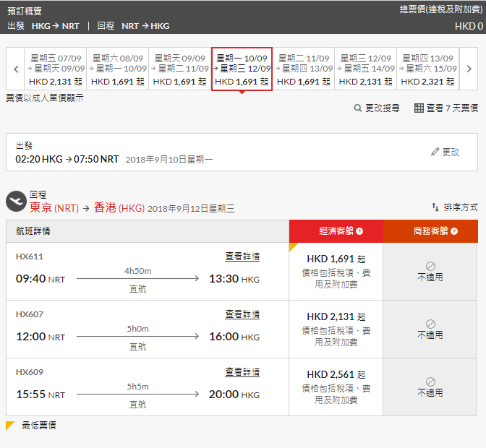Click total price HKD 0 in header
This screenshot has height=448, width=486.
[x=469, y=26]
